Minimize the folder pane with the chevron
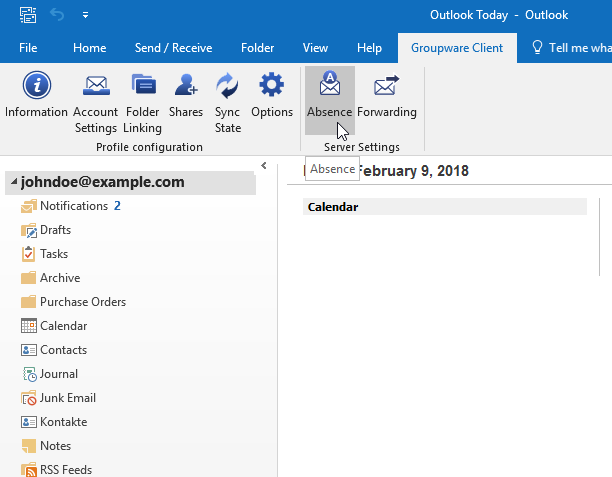 (x=264, y=166)
